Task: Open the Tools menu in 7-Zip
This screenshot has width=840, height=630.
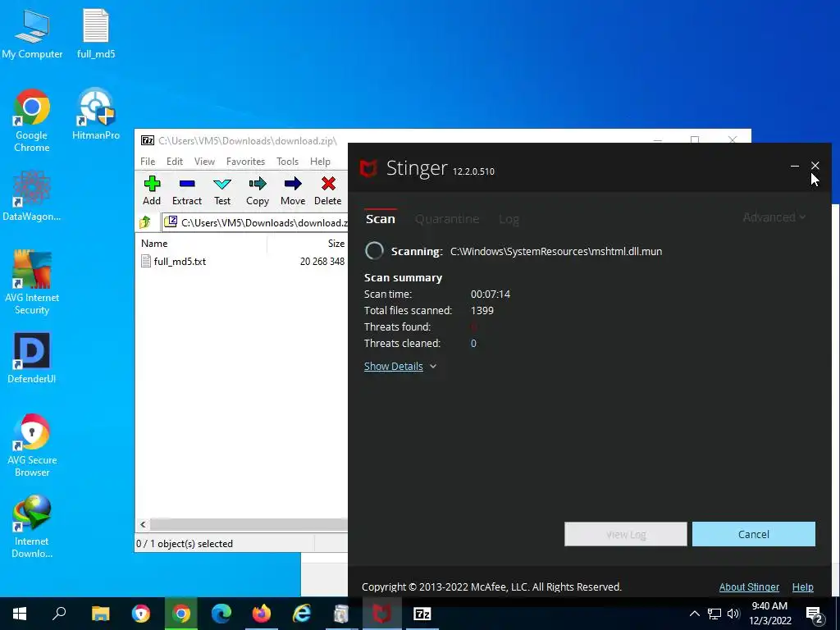Action: tap(287, 162)
